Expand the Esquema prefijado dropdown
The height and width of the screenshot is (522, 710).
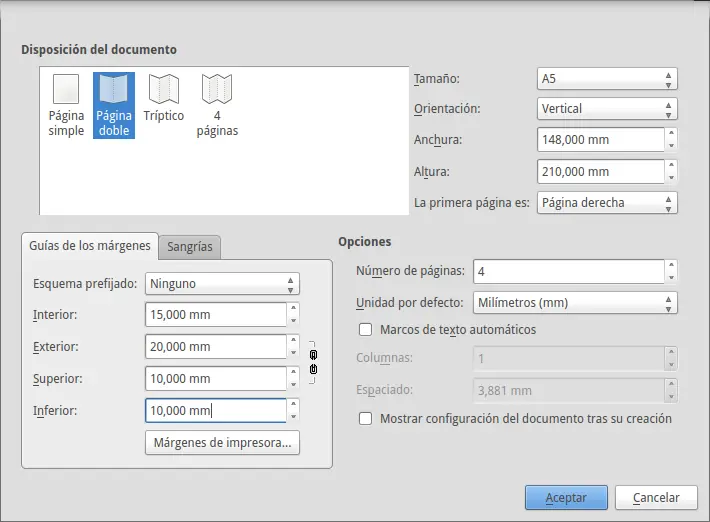click(x=222, y=284)
